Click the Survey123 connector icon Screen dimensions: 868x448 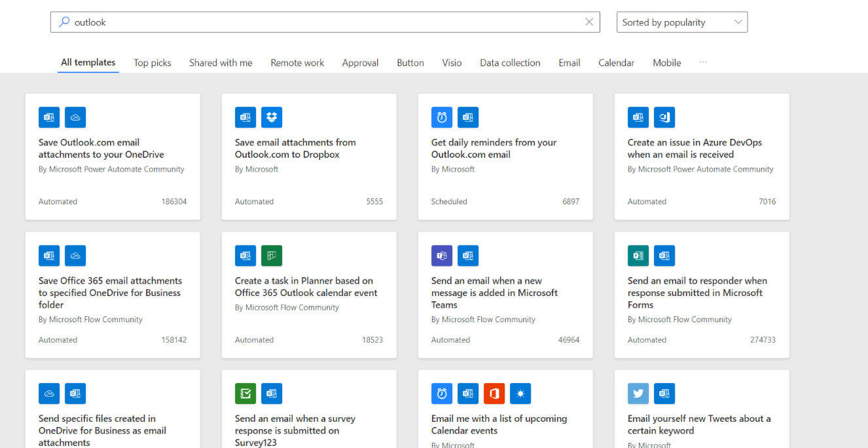click(245, 393)
